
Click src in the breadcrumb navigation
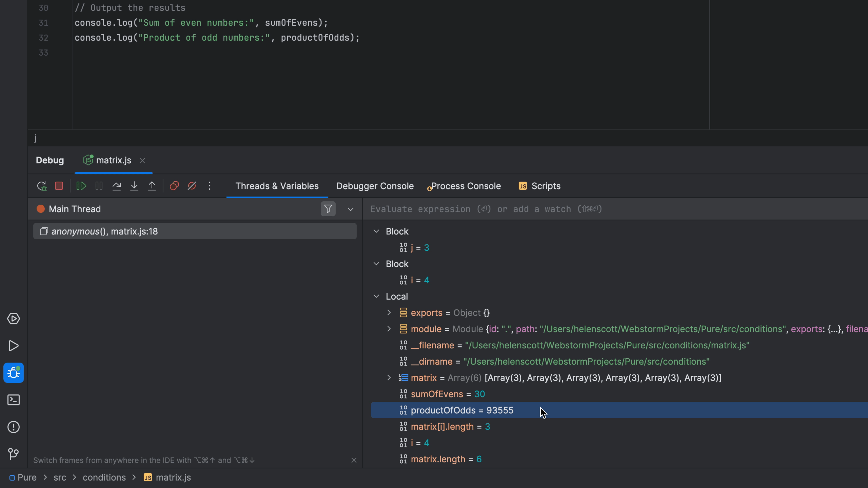(60, 477)
